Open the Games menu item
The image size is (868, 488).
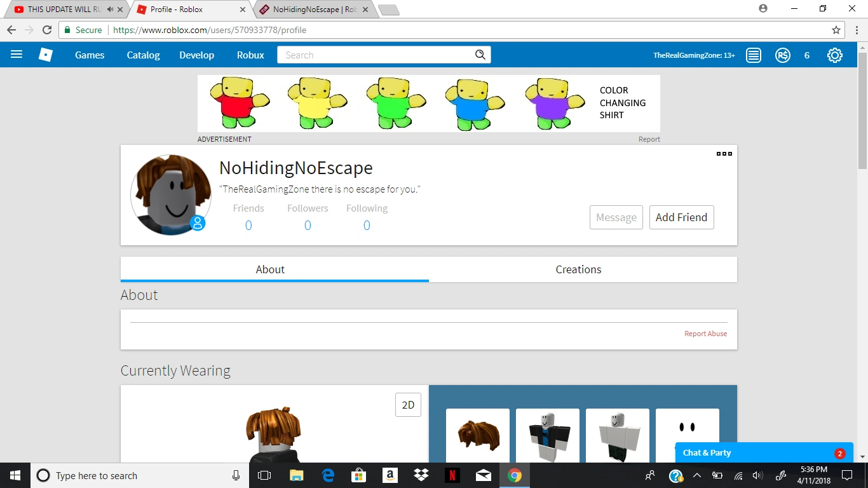[x=90, y=55]
